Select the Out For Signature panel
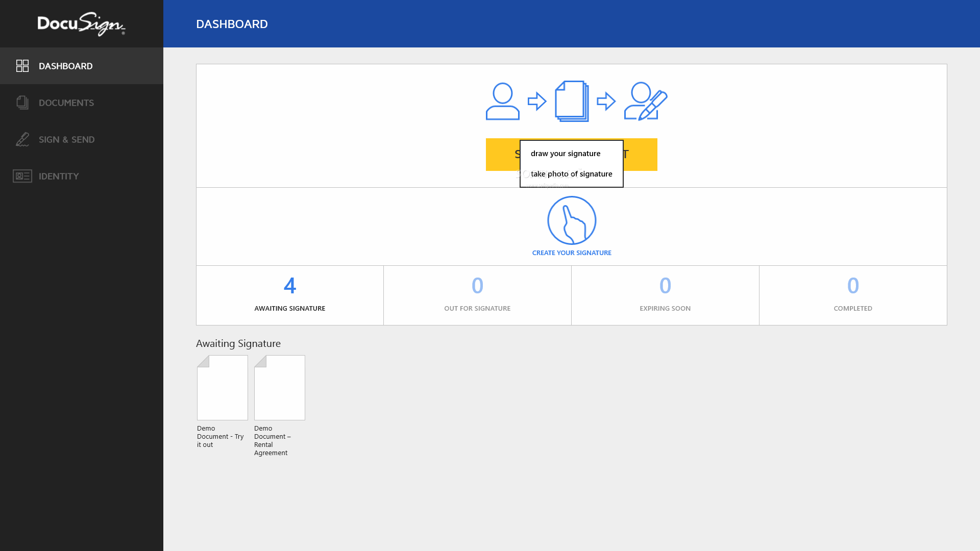Image resolution: width=980 pixels, height=551 pixels. coord(477,294)
